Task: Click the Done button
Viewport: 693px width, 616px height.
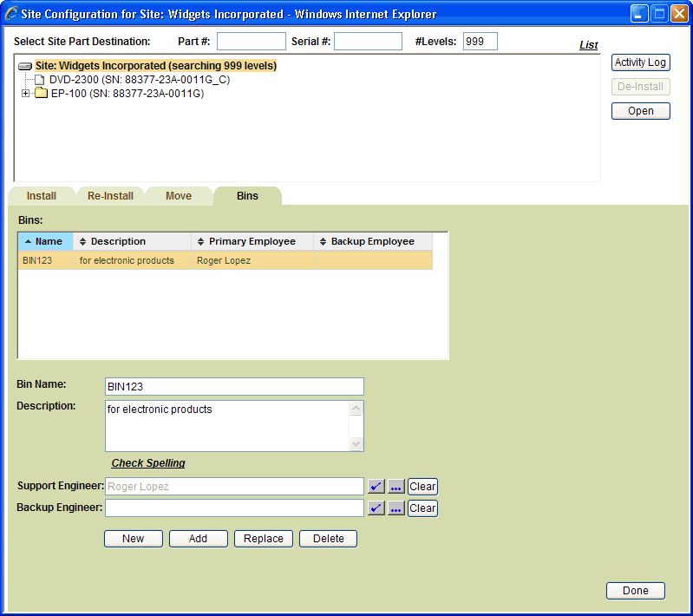Action: (x=636, y=591)
